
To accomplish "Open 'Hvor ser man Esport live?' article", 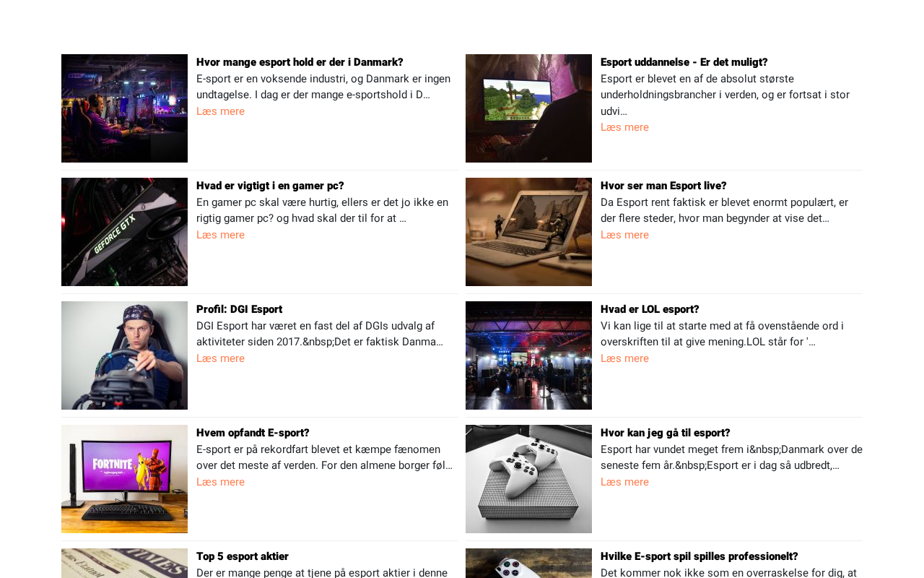I will 663,186.
